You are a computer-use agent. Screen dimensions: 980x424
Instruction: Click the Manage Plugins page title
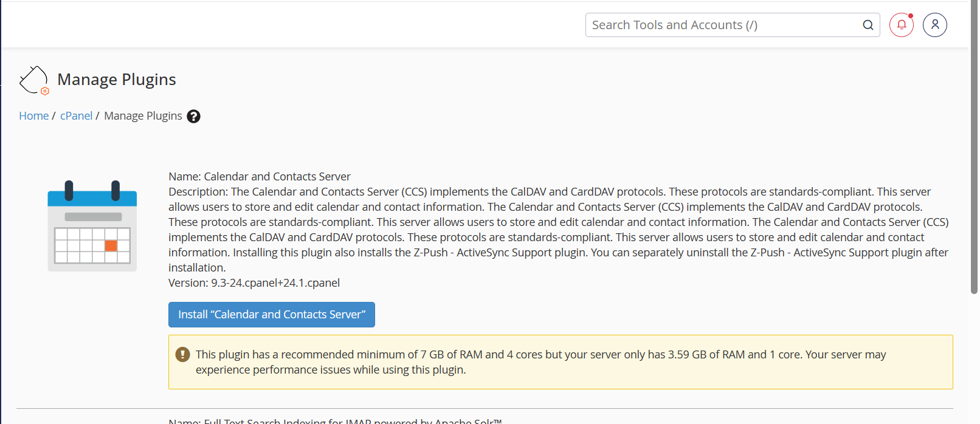[117, 80]
